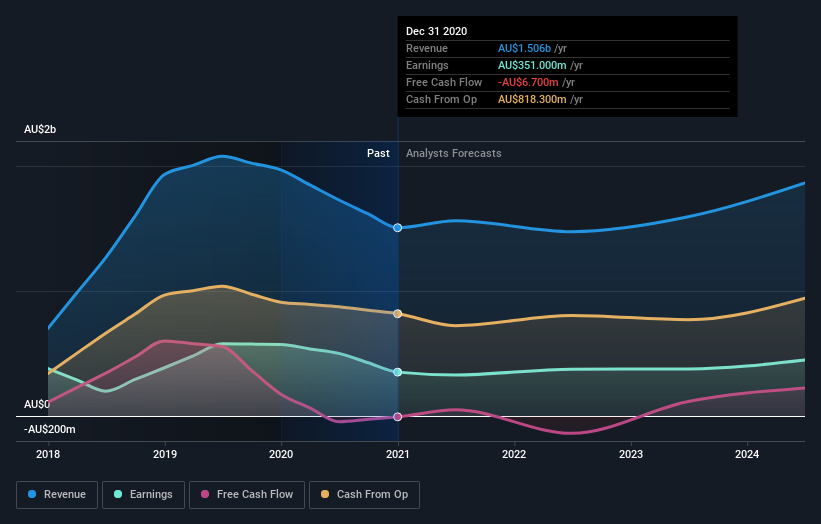Click the 2023 x-axis label
The image size is (821, 524).
pyautogui.click(x=631, y=454)
